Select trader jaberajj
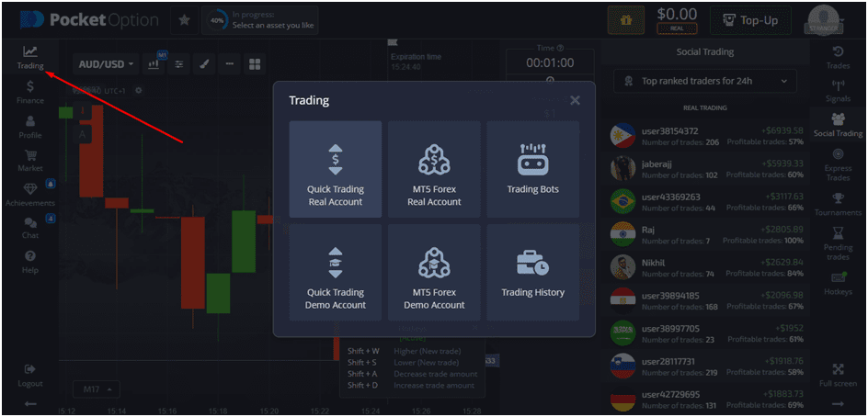The height and width of the screenshot is (417, 868). tap(706, 169)
